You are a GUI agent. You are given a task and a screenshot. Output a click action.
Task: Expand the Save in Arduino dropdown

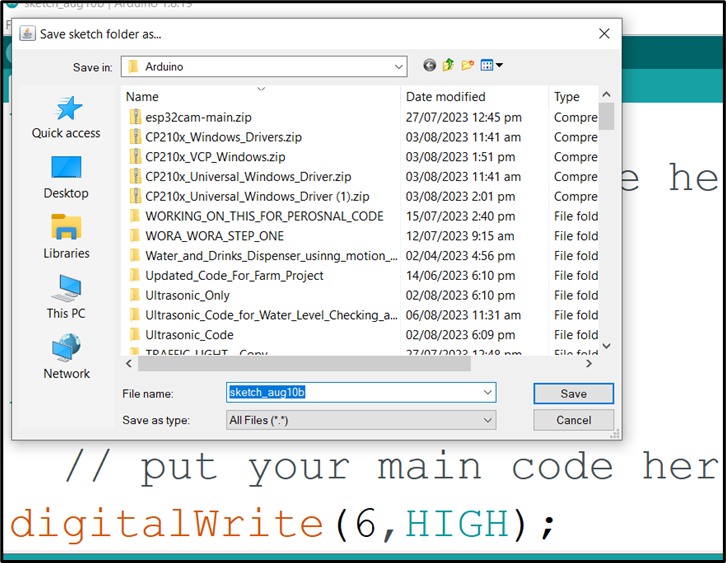tap(398, 67)
